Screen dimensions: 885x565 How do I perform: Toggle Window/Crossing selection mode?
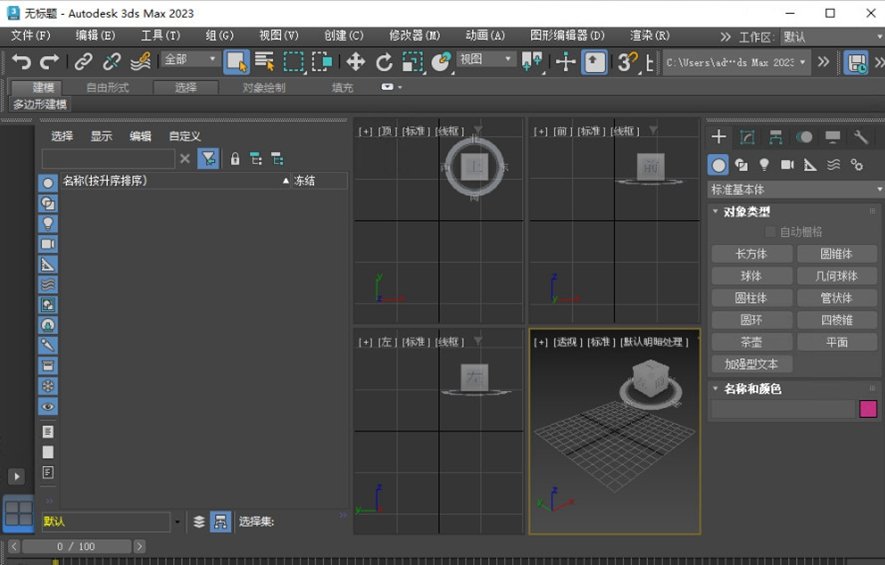pyautogui.click(x=322, y=62)
